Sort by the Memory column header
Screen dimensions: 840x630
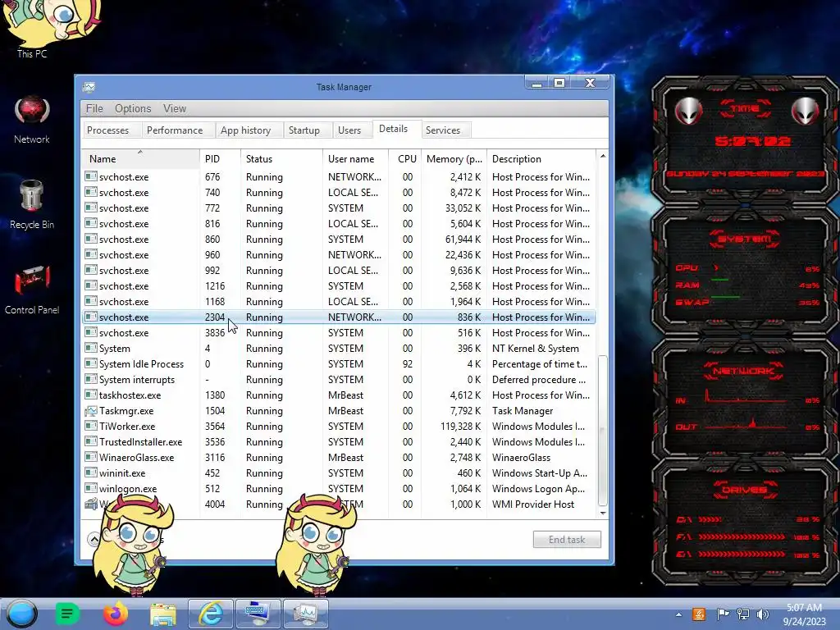[454, 158]
